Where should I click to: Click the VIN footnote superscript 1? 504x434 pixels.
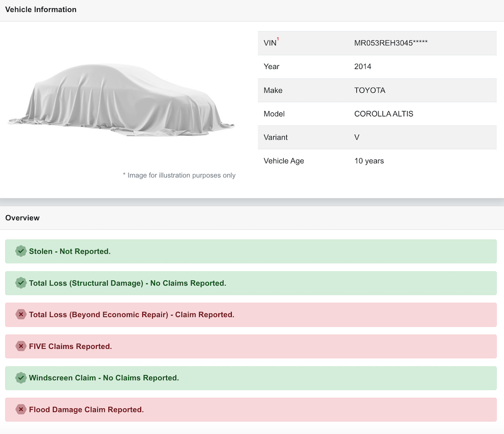pyautogui.click(x=278, y=39)
